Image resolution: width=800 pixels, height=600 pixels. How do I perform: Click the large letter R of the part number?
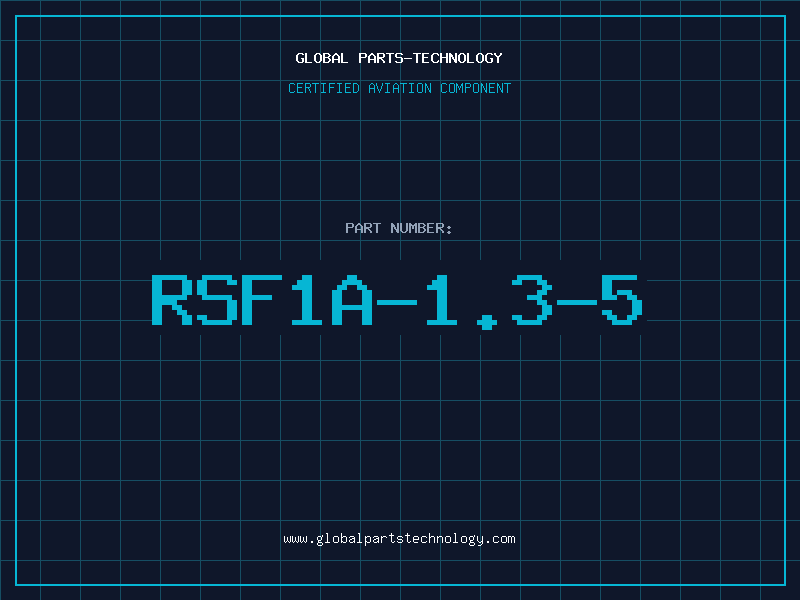172,300
